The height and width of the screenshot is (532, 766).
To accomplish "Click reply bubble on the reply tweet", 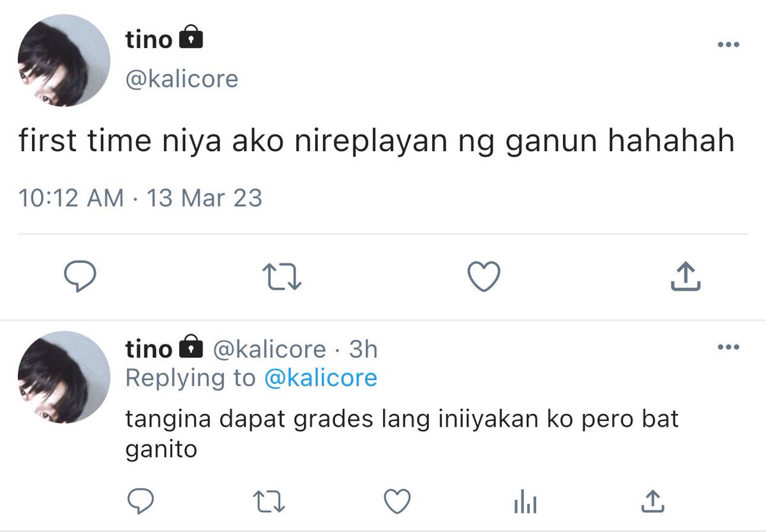I will [138, 502].
